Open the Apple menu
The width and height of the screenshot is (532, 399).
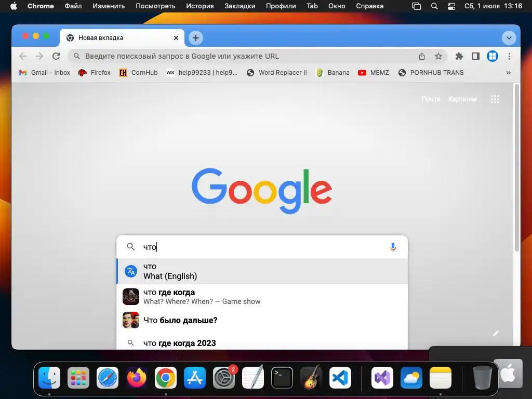(x=14, y=6)
